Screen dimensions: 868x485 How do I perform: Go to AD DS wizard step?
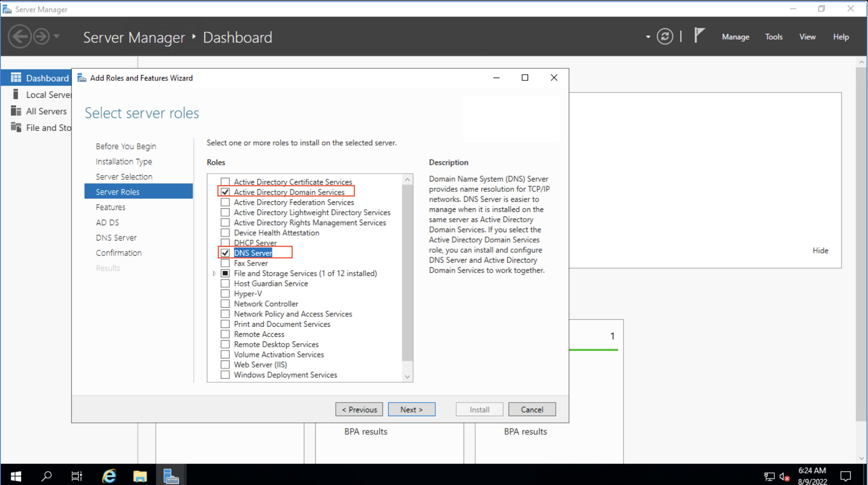107,222
